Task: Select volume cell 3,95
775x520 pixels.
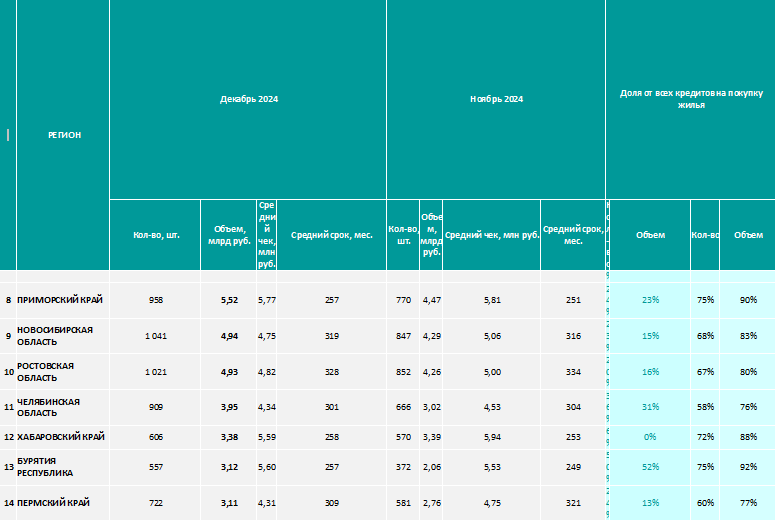Action: click(x=229, y=407)
